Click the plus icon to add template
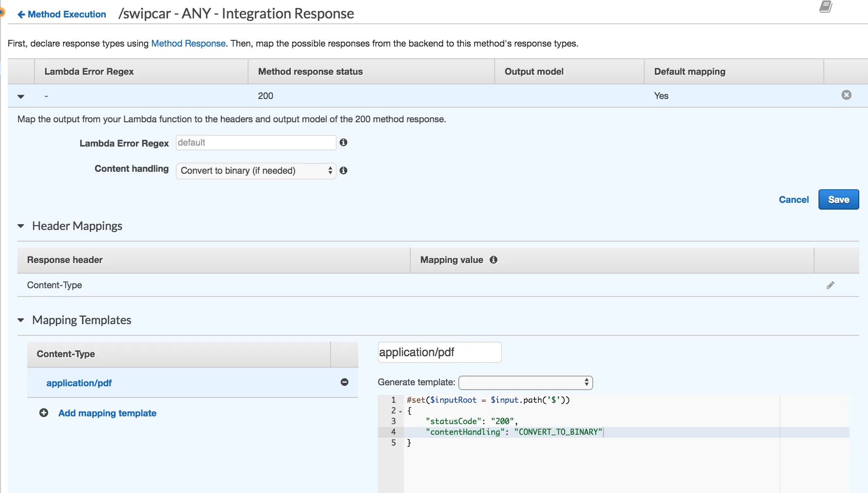This screenshot has width=868, height=493. click(x=44, y=413)
